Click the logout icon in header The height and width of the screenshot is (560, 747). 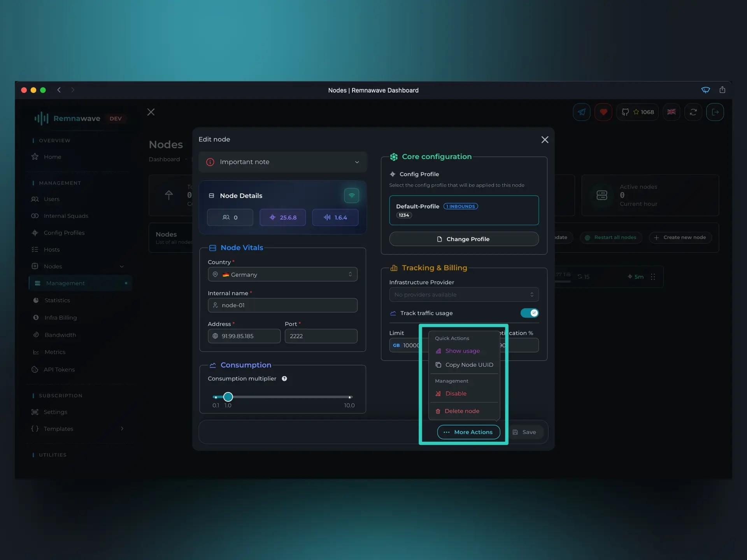[x=715, y=112]
